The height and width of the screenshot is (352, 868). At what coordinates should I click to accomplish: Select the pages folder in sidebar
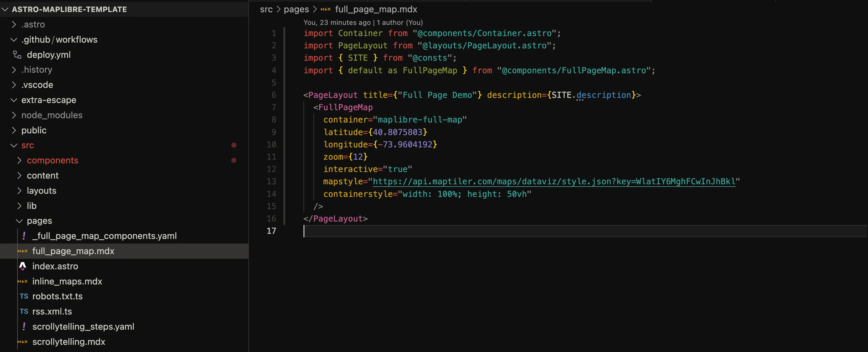[x=39, y=220]
